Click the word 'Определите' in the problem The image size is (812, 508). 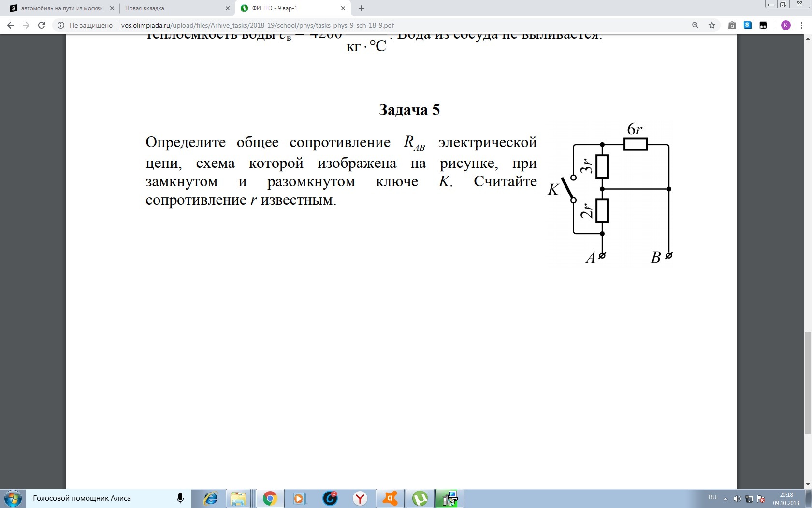tap(186, 143)
